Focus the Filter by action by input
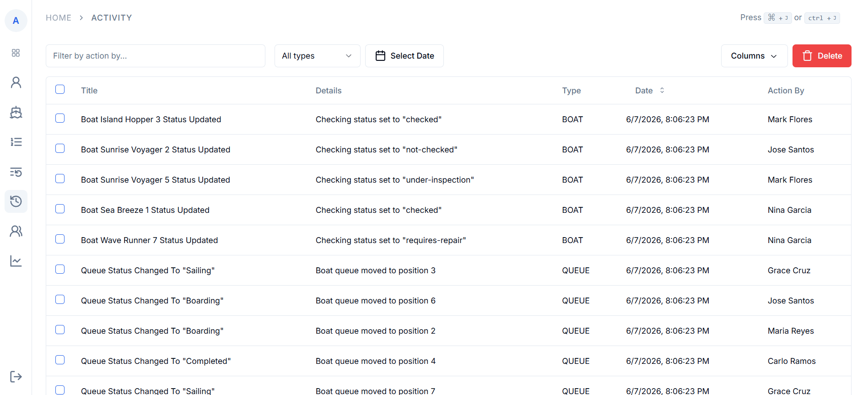The height and width of the screenshot is (395, 868). click(x=156, y=56)
